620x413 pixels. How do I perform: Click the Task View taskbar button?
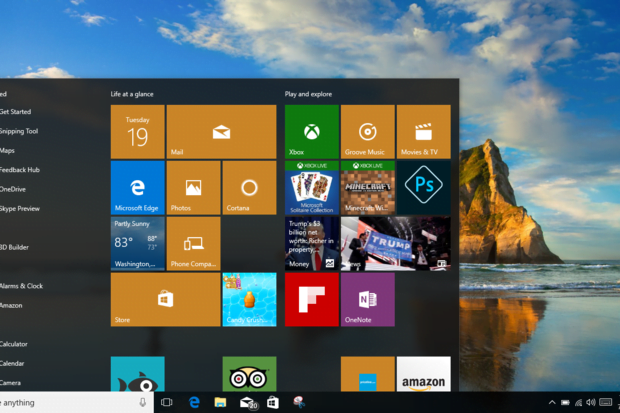[x=166, y=403]
